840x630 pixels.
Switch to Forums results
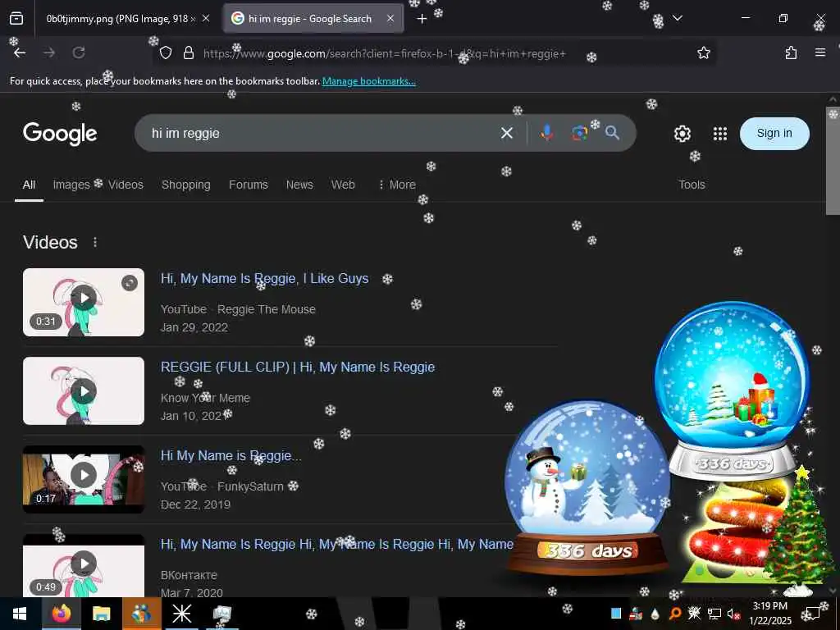[248, 185]
